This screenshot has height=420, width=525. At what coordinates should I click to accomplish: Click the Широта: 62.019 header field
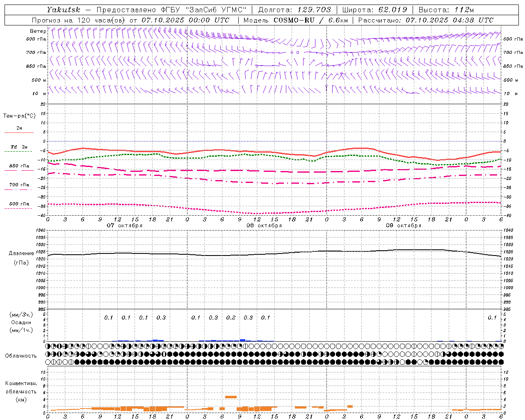pos(375,10)
